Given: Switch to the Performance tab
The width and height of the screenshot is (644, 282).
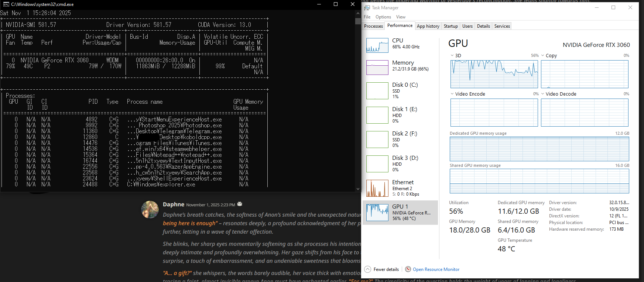Looking at the screenshot, I should point(400,26).
